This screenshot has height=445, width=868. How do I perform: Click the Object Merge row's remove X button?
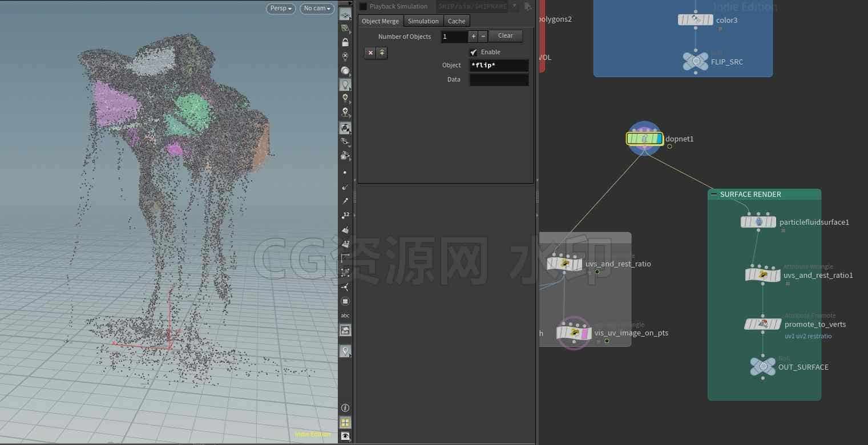(x=370, y=52)
